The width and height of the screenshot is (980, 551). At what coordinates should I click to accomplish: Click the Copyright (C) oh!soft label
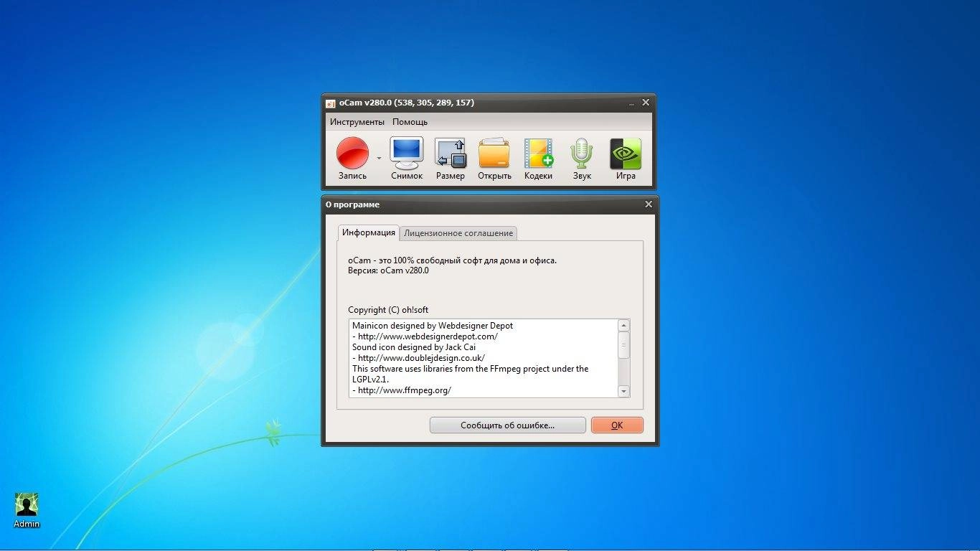[388, 310]
